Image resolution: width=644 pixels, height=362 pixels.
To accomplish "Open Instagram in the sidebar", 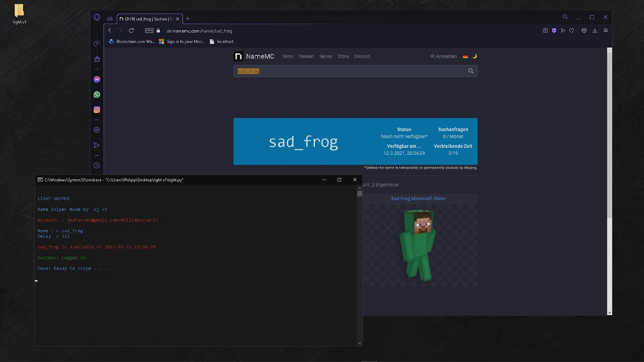I will 97,110.
